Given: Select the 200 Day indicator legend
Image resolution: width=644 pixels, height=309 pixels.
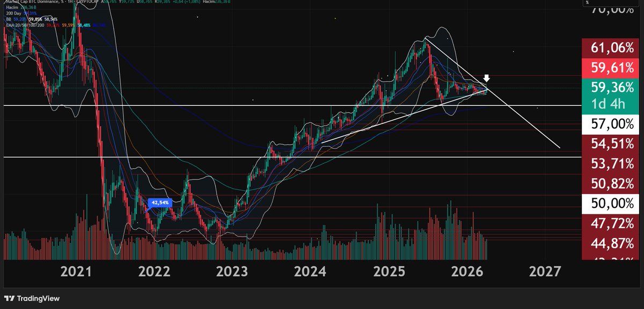Looking at the screenshot, I should coord(21,13).
